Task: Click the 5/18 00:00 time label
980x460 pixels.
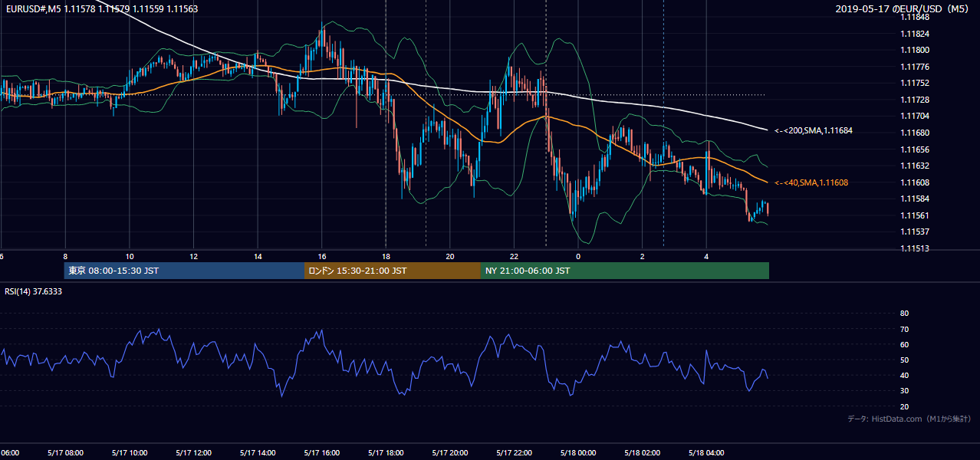Action: pyautogui.click(x=578, y=452)
